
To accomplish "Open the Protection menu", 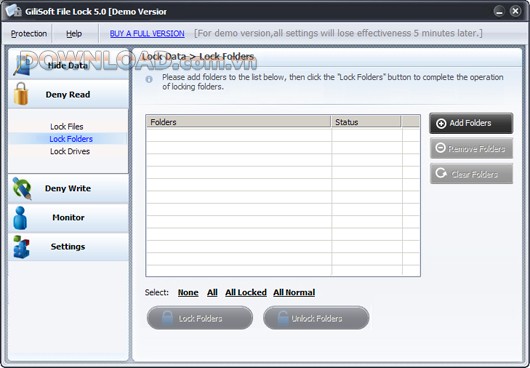I will click(29, 33).
